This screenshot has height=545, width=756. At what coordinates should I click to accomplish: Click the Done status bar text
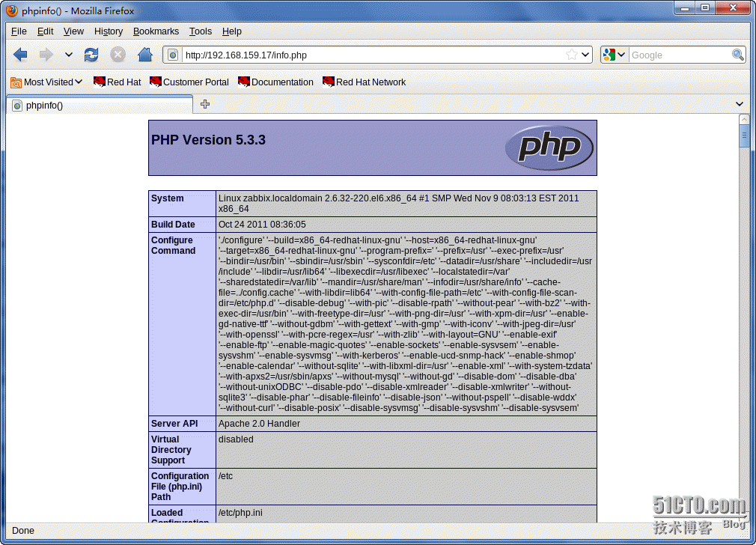coord(22,531)
